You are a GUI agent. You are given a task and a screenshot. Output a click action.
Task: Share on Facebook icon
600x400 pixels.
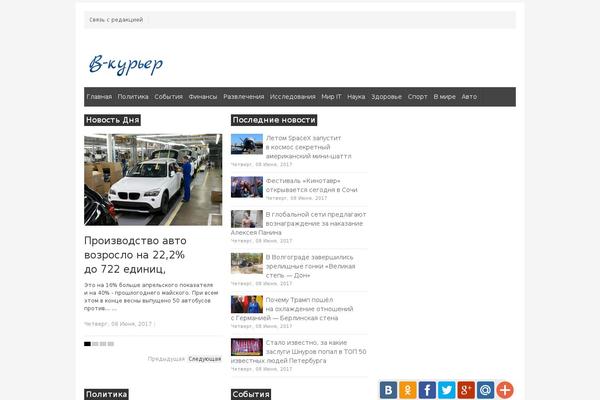[x=427, y=390]
